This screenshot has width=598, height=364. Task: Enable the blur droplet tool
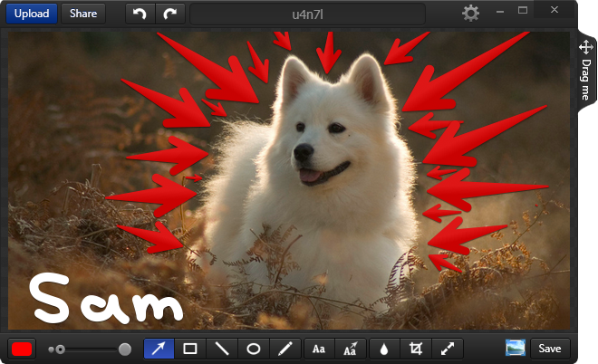[384, 349]
